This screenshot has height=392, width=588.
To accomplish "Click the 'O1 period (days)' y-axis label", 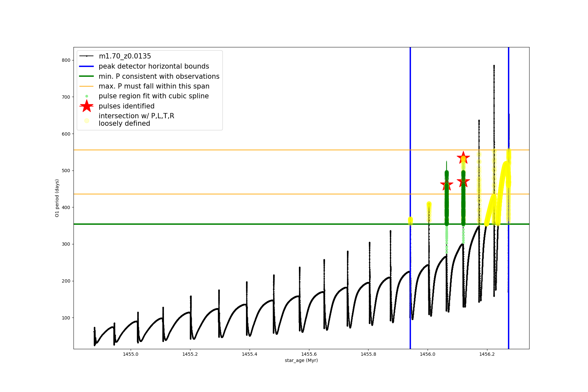I will point(57,198).
